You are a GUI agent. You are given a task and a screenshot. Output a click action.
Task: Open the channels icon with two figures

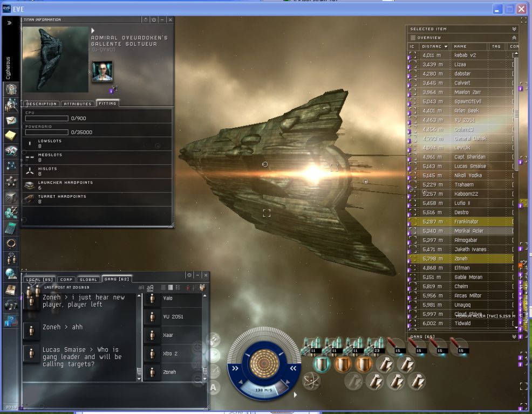pos(11,258)
